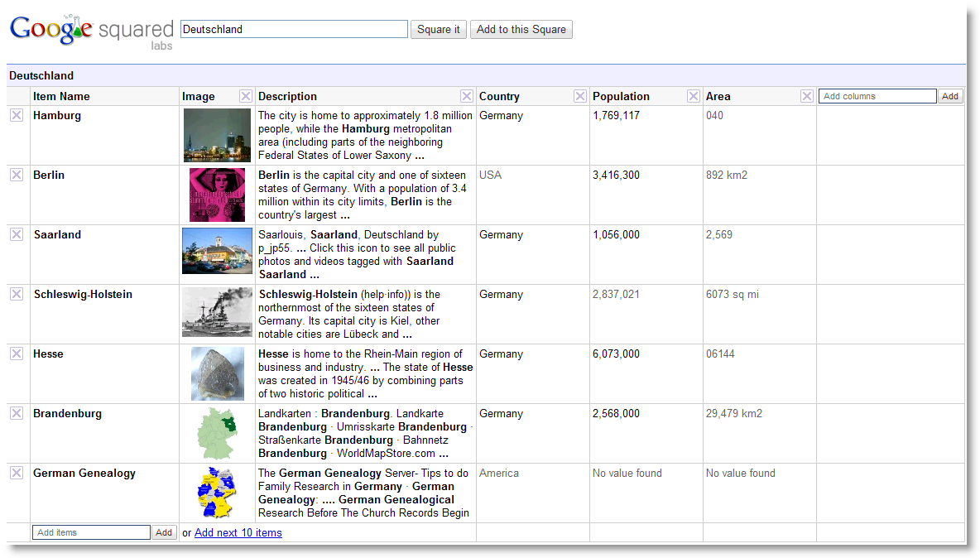This screenshot has height=558, width=980.
Task: Focus the Add items input field
Action: point(91,532)
